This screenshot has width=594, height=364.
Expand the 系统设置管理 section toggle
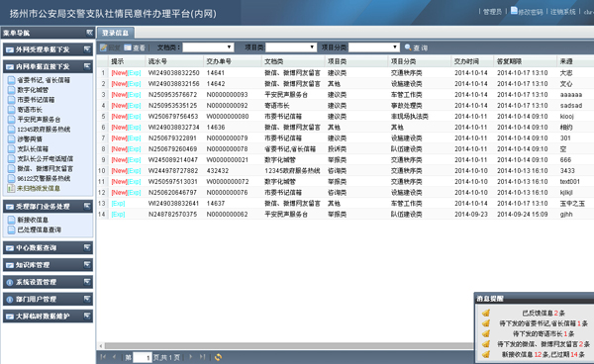pyautogui.click(x=87, y=282)
